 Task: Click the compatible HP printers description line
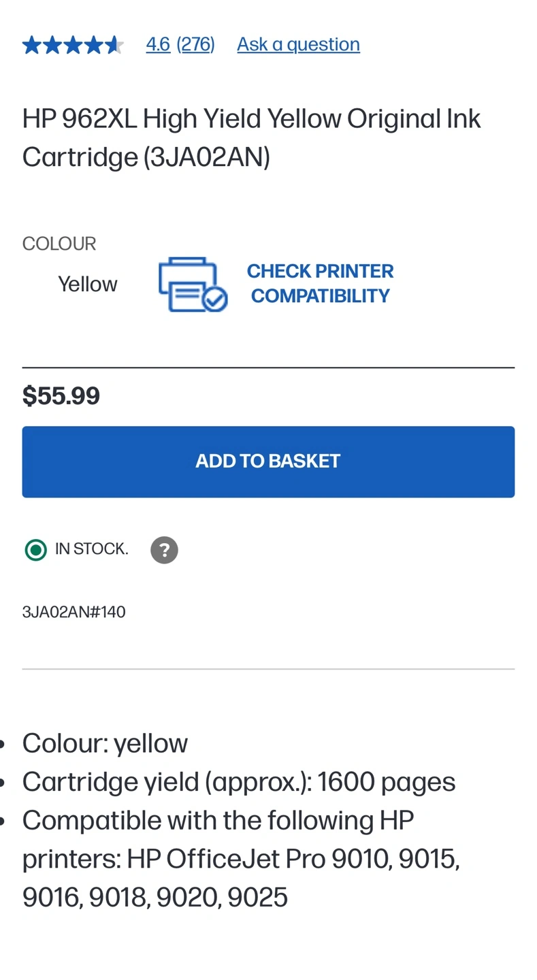(x=241, y=859)
